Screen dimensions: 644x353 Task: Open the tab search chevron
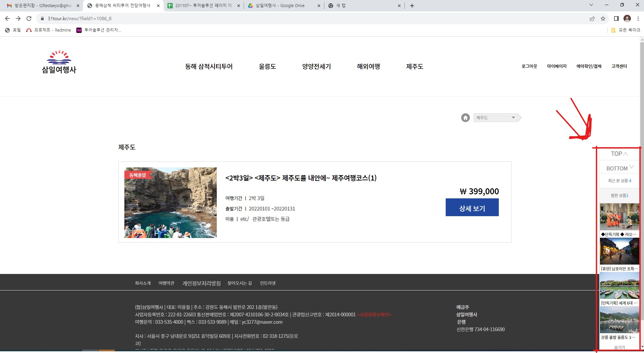pos(591,5)
